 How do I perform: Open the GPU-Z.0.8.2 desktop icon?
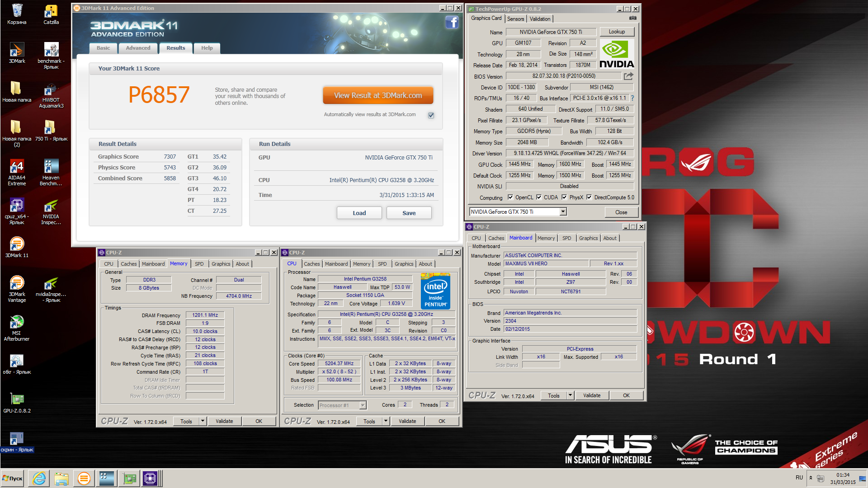click(17, 403)
